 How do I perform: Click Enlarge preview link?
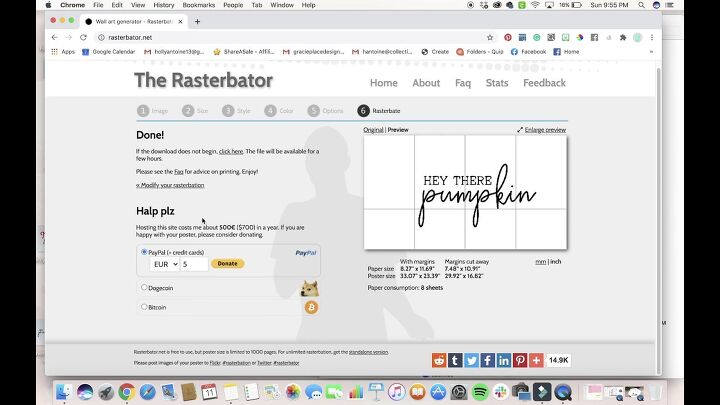click(541, 130)
